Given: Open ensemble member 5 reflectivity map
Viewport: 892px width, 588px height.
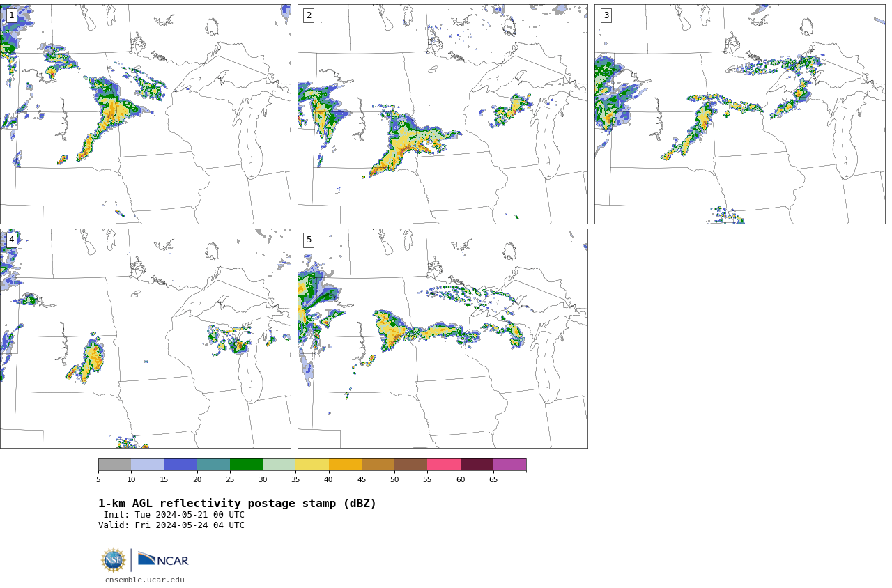Looking at the screenshot, I should 443,339.
